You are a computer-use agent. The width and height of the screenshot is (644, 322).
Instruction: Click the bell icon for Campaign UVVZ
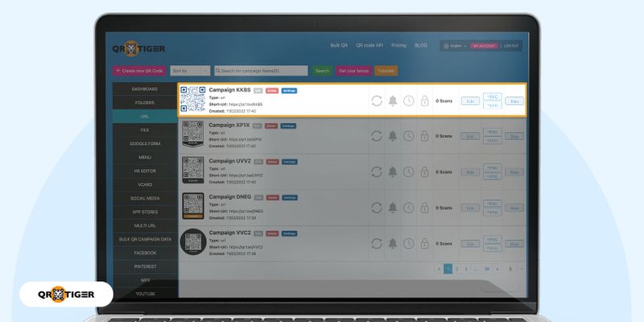(393, 171)
